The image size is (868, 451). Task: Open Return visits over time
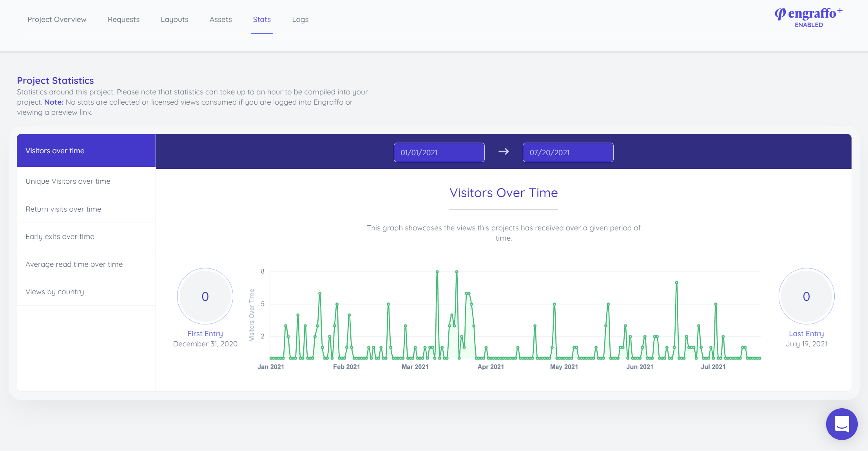86,209
